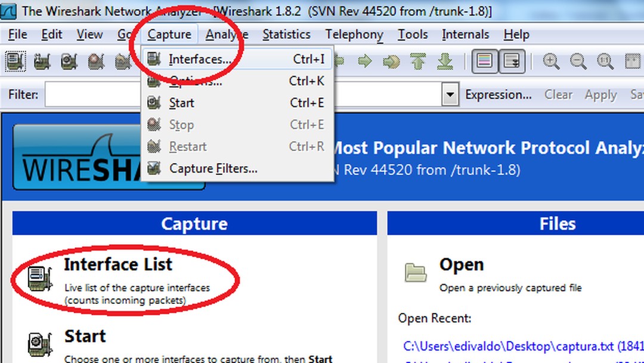Click the list interfaces toolbar icon
This screenshot has height=363, width=644.
pos(15,61)
